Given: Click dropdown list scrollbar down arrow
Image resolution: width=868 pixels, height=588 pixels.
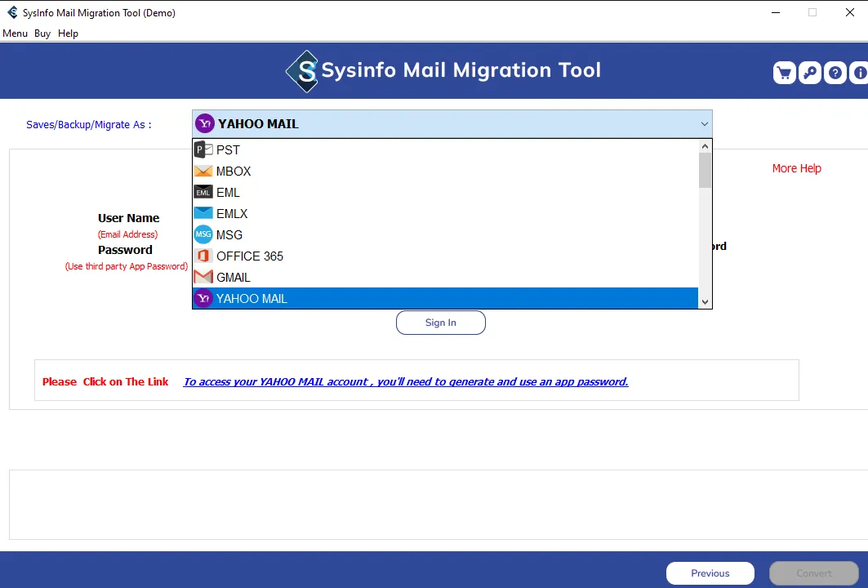Looking at the screenshot, I should pyautogui.click(x=706, y=302).
